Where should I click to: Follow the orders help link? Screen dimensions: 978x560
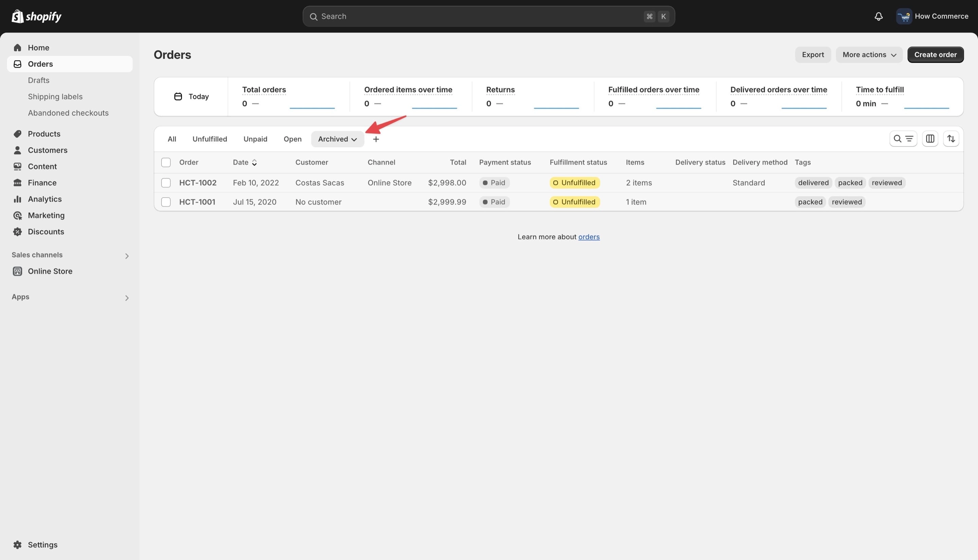click(589, 237)
